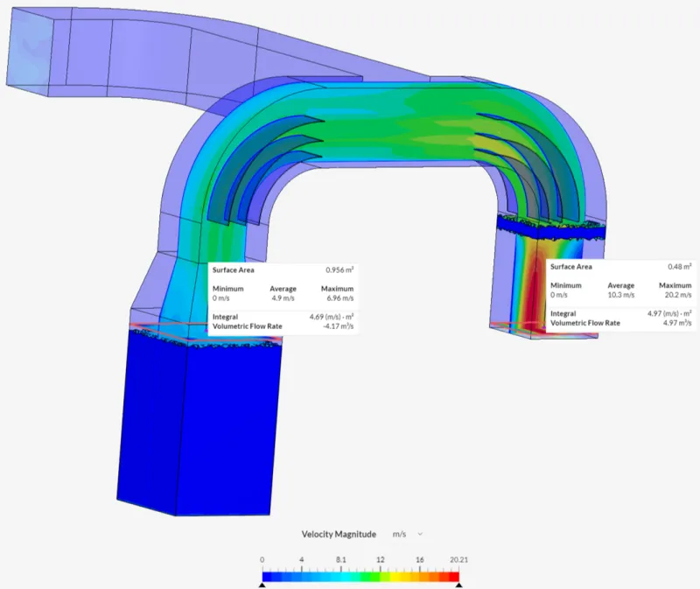The image size is (700, 589).
Task: Click the -4.17 m³/s Volumetric Flow Rate value
Action: (338, 326)
